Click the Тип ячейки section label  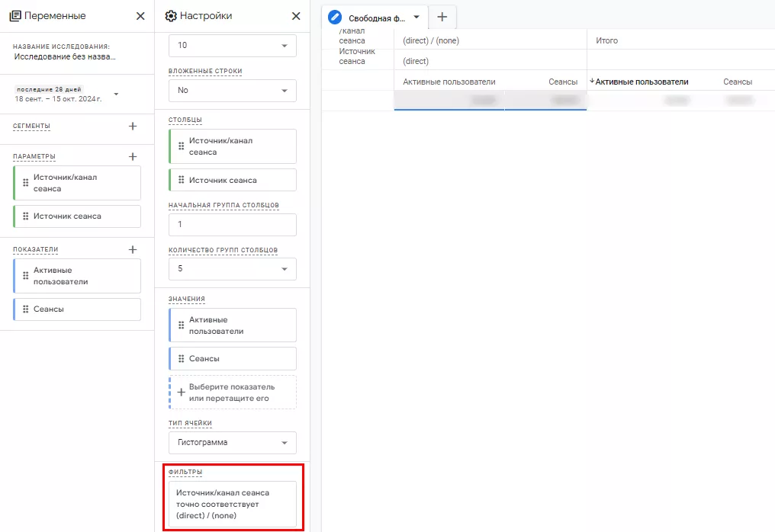tap(190, 423)
